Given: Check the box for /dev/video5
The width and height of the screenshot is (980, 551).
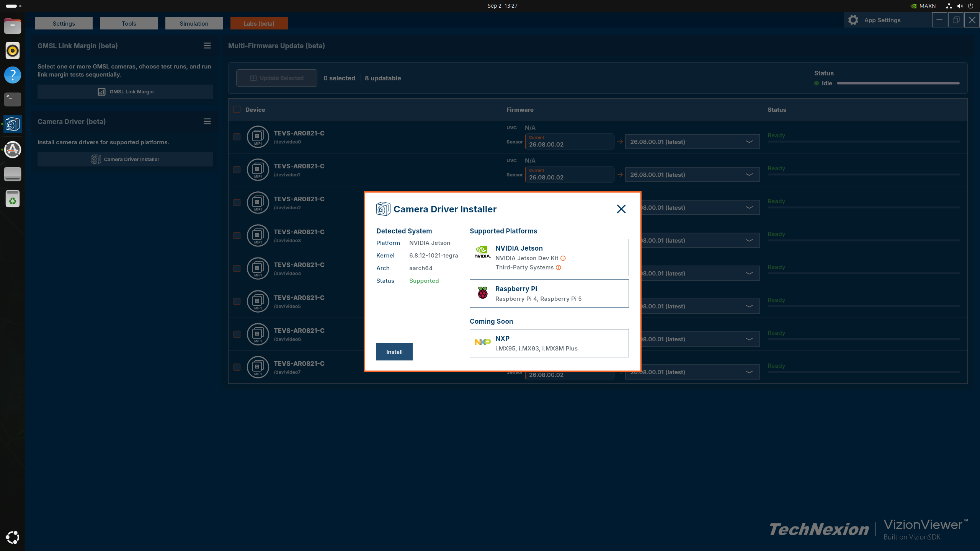Looking at the screenshot, I should click(x=237, y=301).
